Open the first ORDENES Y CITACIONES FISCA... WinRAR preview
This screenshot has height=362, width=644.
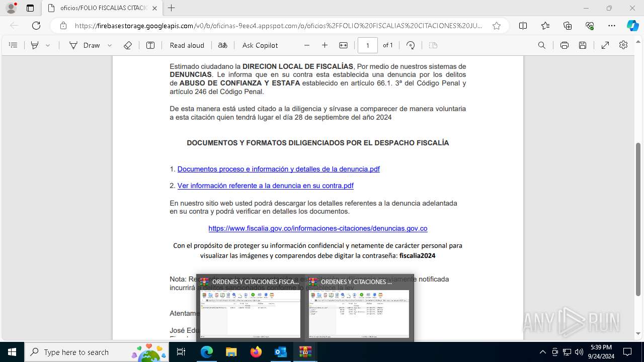coord(250,308)
